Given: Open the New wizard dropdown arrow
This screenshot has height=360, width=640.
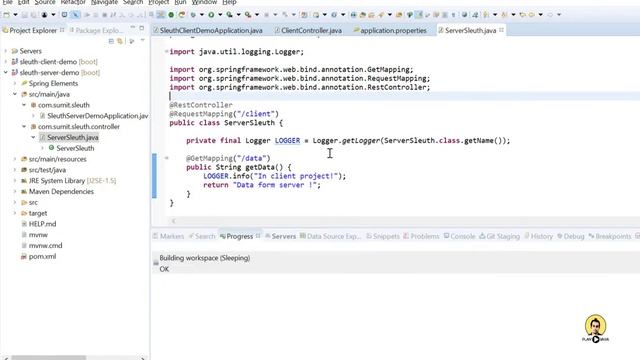Looking at the screenshot, I should (16, 15).
